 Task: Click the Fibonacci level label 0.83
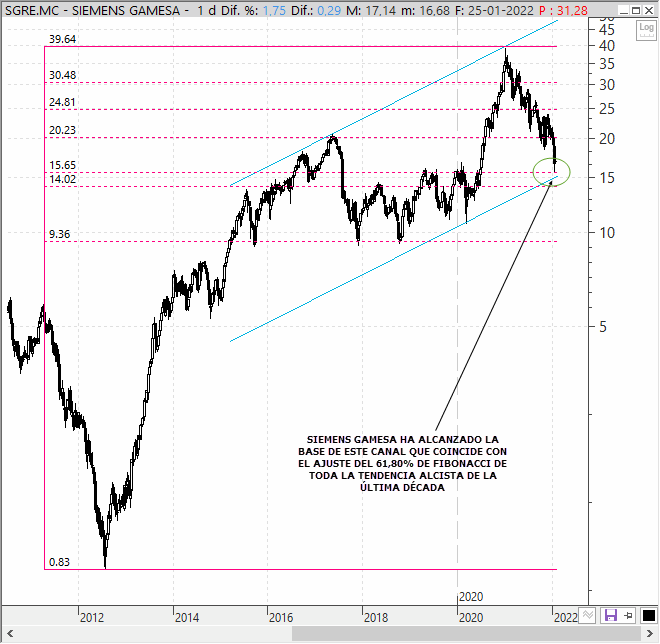click(x=59, y=562)
